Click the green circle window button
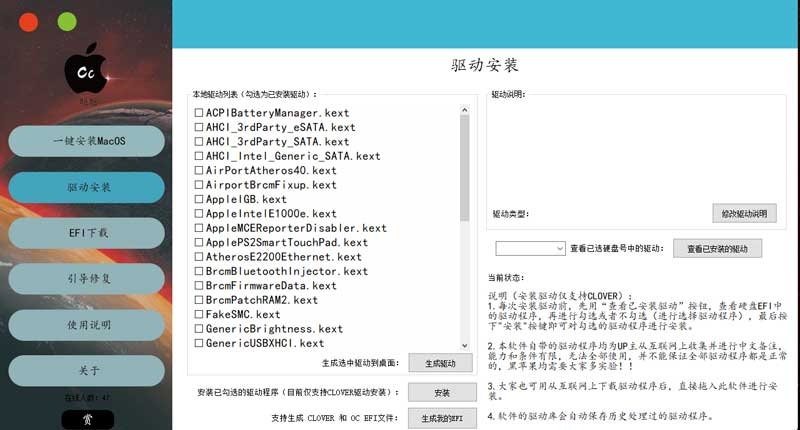Image resolution: width=800 pixels, height=430 pixels. coord(67,22)
